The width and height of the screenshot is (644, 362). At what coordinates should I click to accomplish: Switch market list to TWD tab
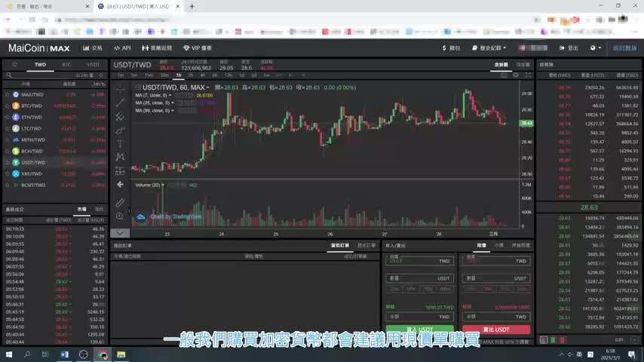coord(40,65)
